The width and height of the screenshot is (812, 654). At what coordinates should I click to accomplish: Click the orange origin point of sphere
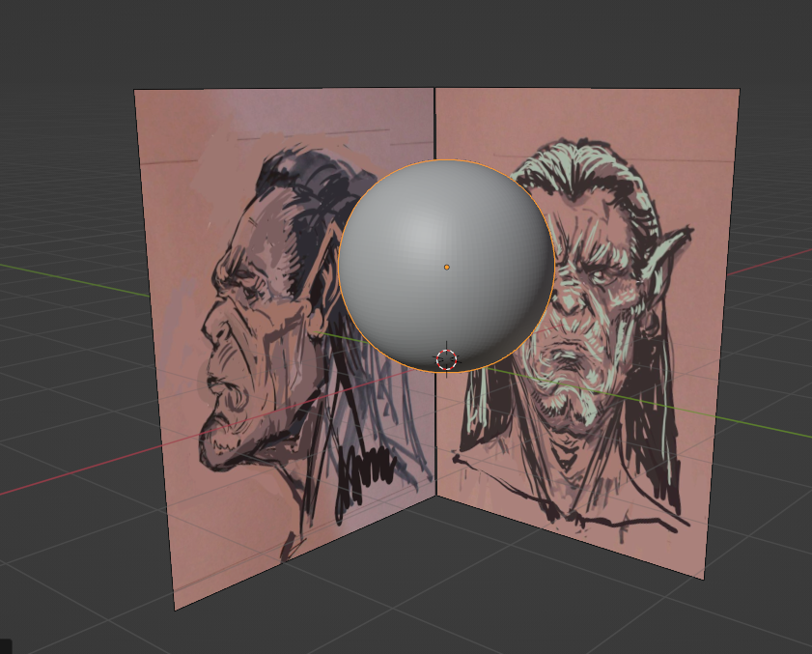point(447,268)
